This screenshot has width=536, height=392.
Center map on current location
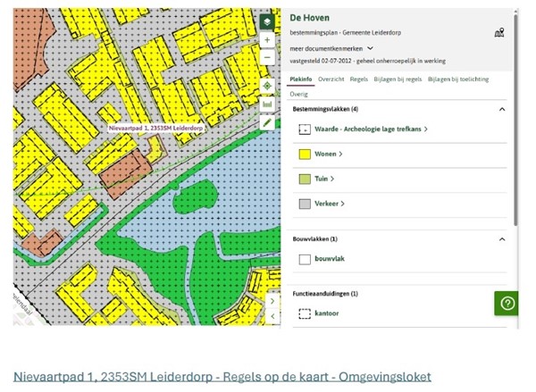pyautogui.click(x=267, y=87)
